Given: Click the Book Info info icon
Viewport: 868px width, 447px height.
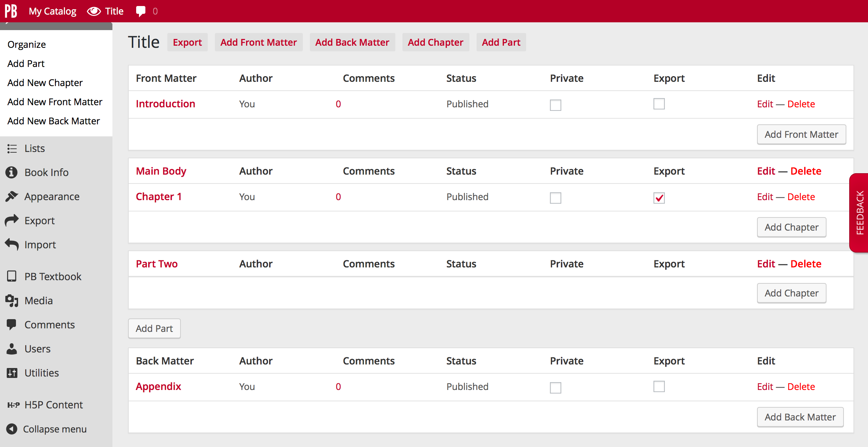Looking at the screenshot, I should 11,172.
